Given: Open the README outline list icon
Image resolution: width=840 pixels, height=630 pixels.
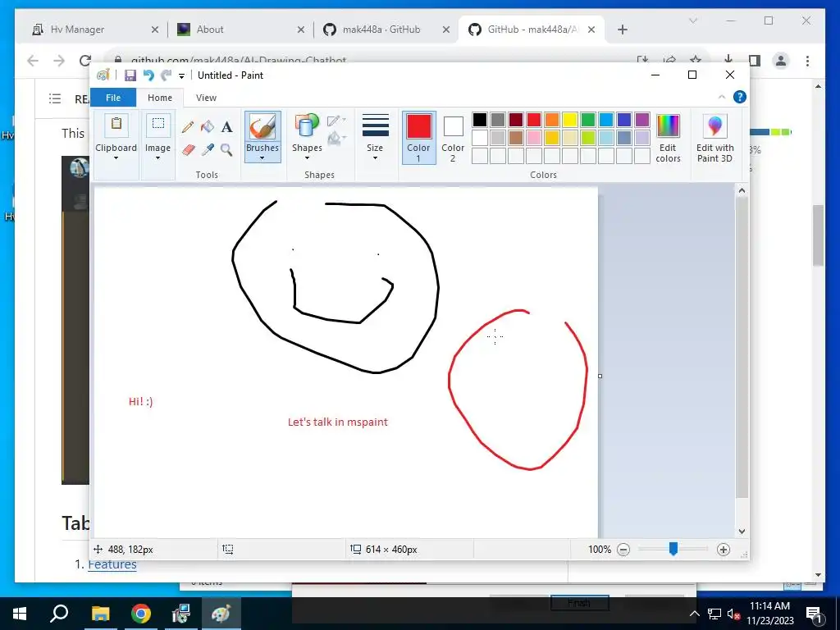Looking at the screenshot, I should point(55,98).
